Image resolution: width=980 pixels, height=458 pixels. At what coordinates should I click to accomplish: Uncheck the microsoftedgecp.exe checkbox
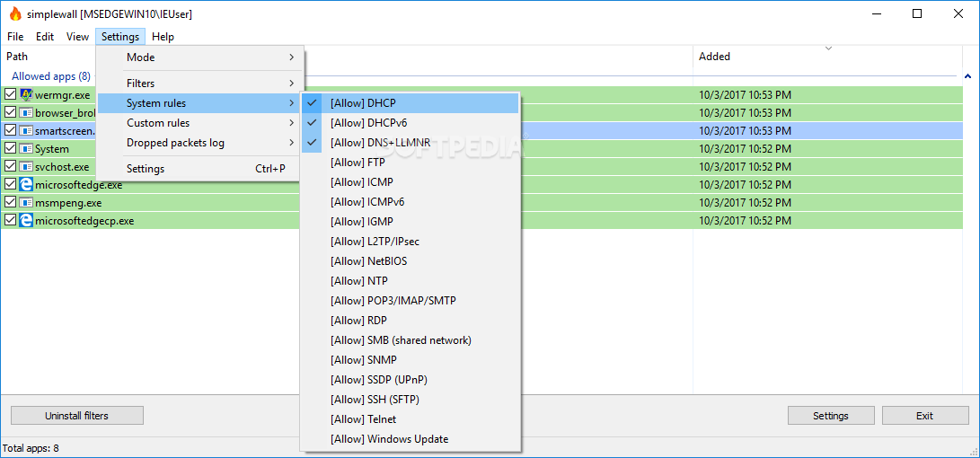(10, 221)
